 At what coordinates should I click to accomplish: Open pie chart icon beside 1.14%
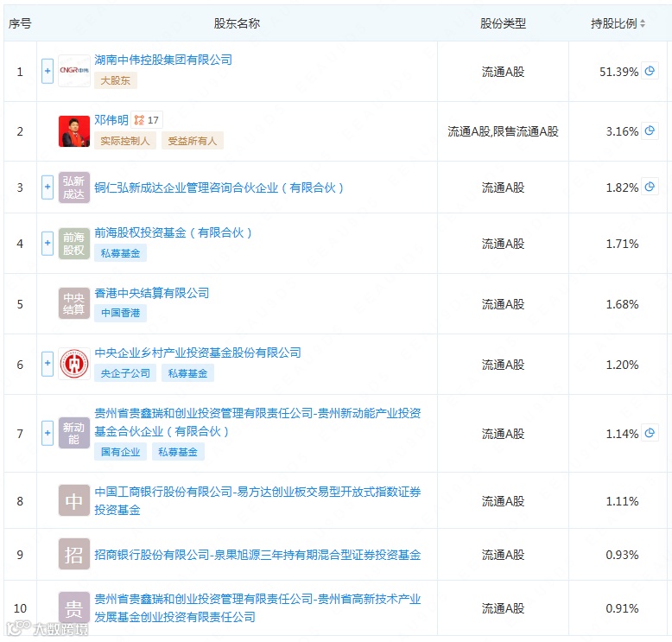point(650,433)
